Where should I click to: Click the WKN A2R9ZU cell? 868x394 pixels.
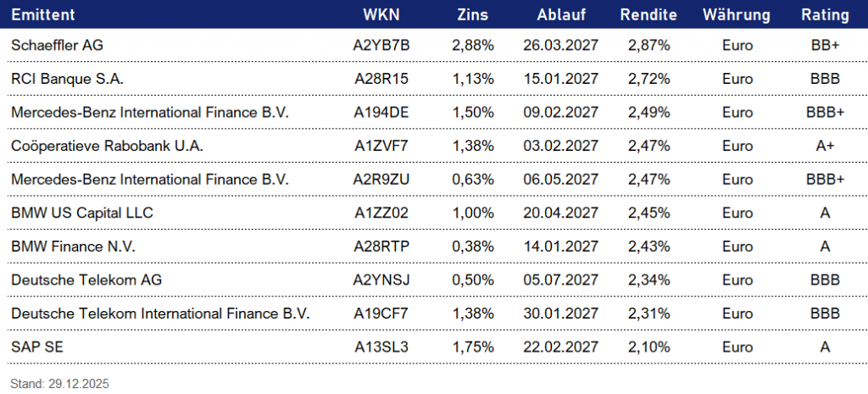[x=381, y=180]
